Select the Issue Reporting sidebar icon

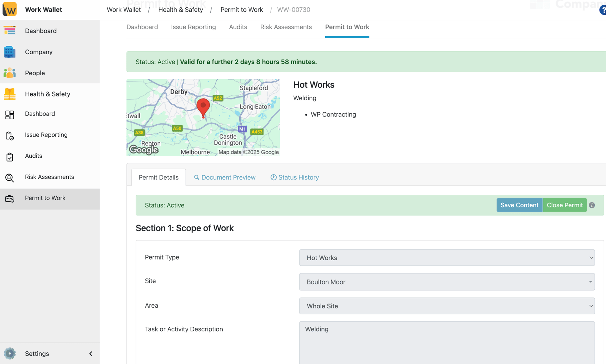tap(10, 135)
